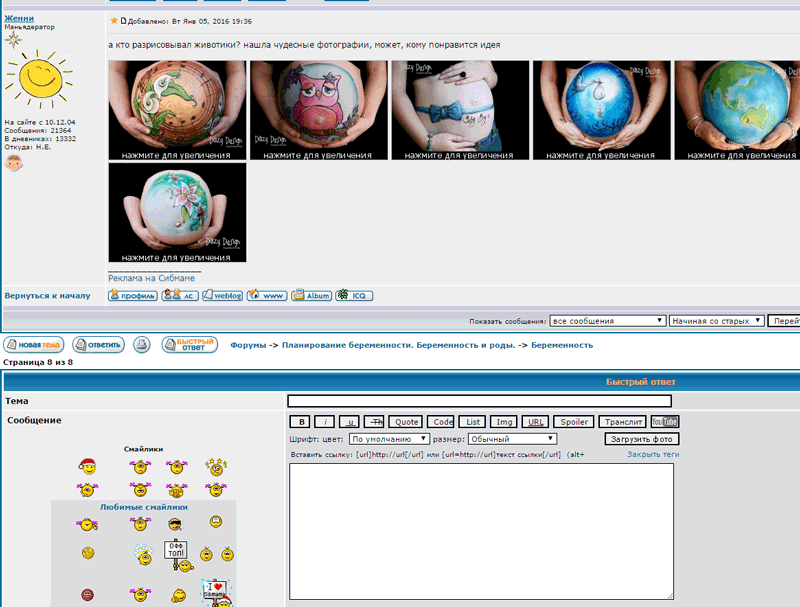Open the font color "По умолчанию" dropdown
This screenshot has height=607, width=800.
click(x=389, y=439)
